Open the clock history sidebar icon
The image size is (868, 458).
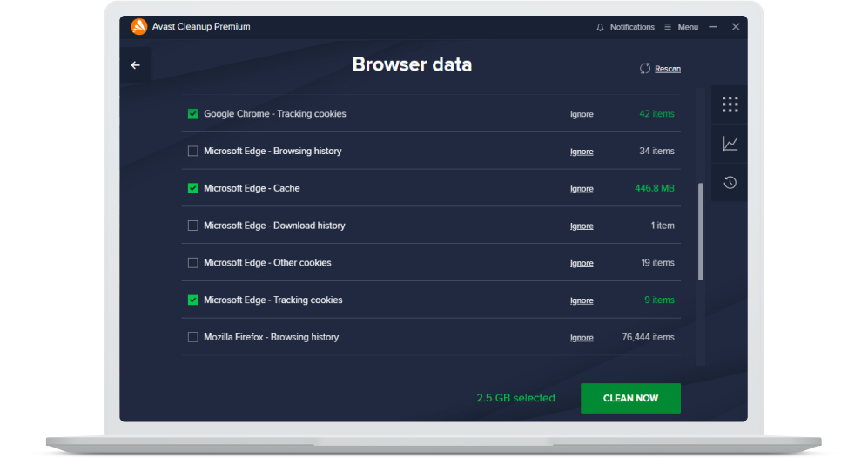point(730,182)
